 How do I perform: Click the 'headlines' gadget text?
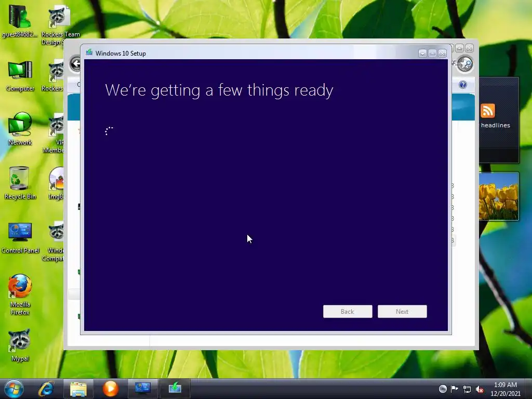tap(495, 125)
